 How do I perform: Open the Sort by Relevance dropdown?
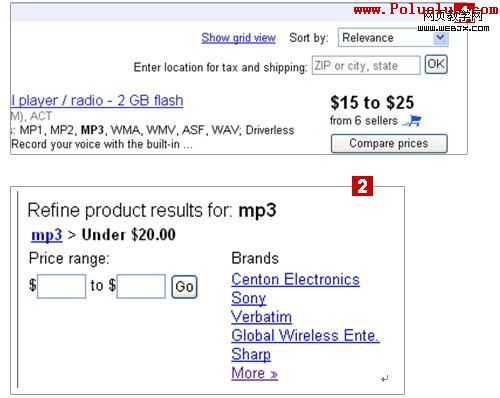(x=393, y=38)
